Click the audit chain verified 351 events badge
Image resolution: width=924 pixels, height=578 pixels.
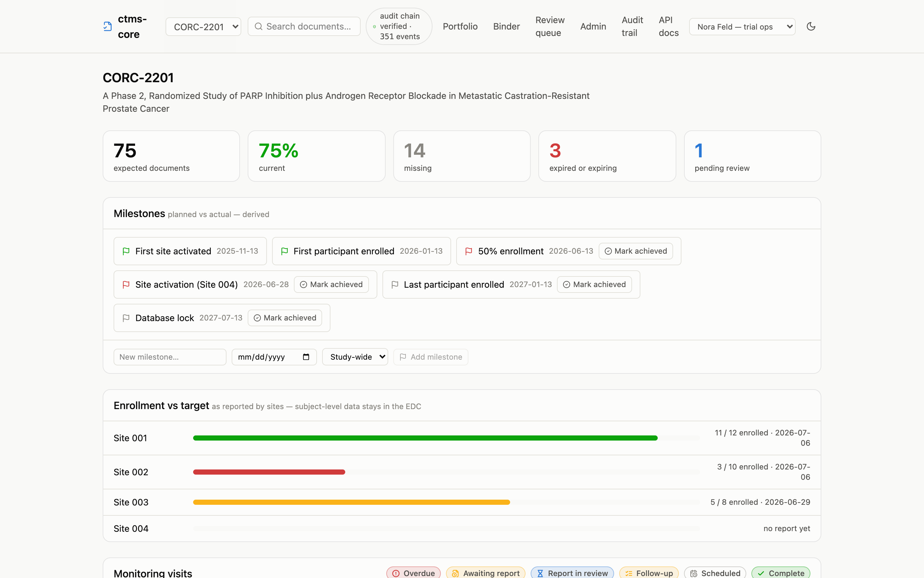point(399,26)
